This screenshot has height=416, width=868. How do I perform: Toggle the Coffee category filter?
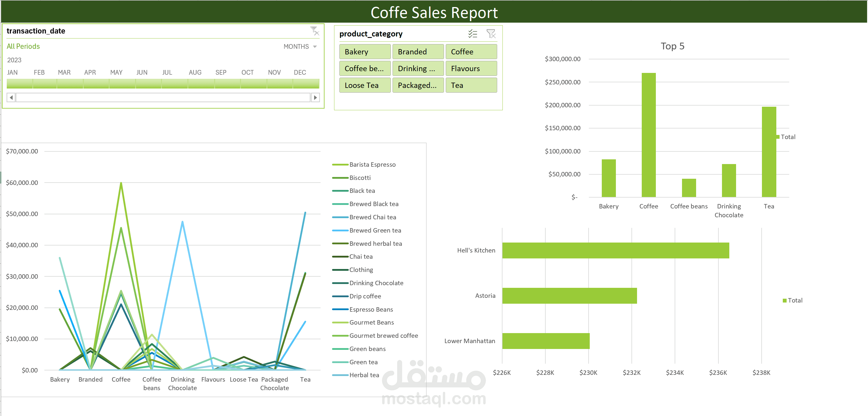coord(471,51)
